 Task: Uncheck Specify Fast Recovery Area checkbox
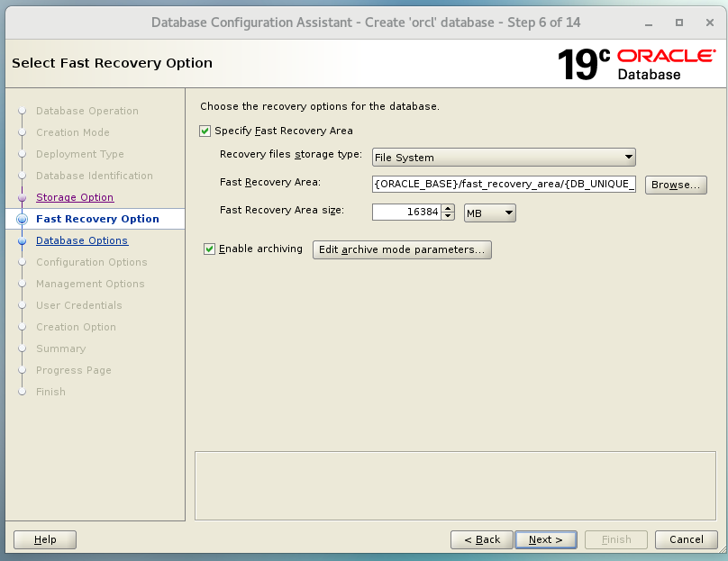click(205, 131)
